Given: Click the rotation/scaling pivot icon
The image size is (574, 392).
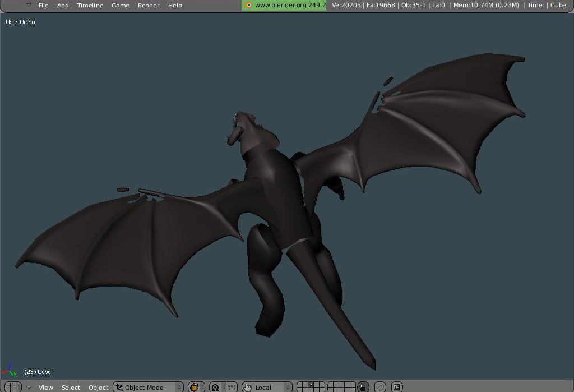Looking at the screenshot, I should click(x=215, y=387).
